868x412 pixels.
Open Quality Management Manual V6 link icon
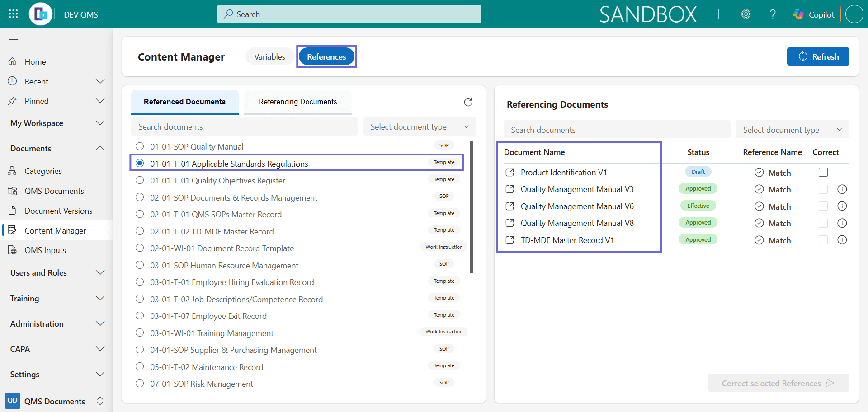510,206
